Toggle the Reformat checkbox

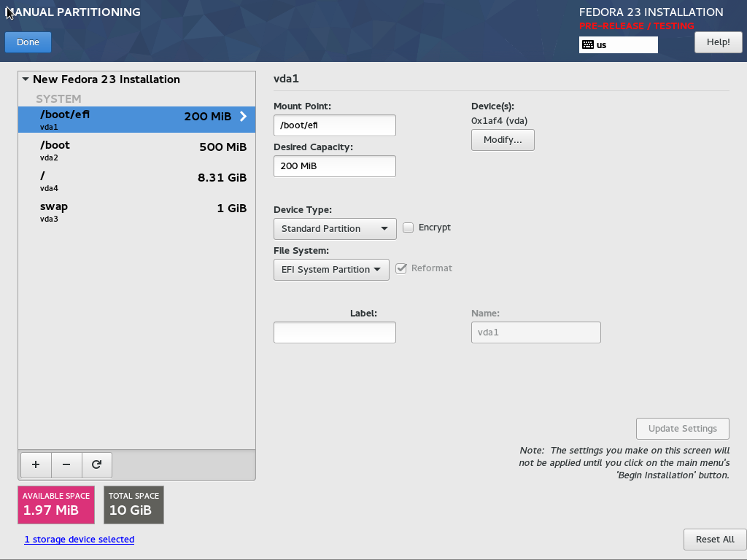tap(402, 268)
